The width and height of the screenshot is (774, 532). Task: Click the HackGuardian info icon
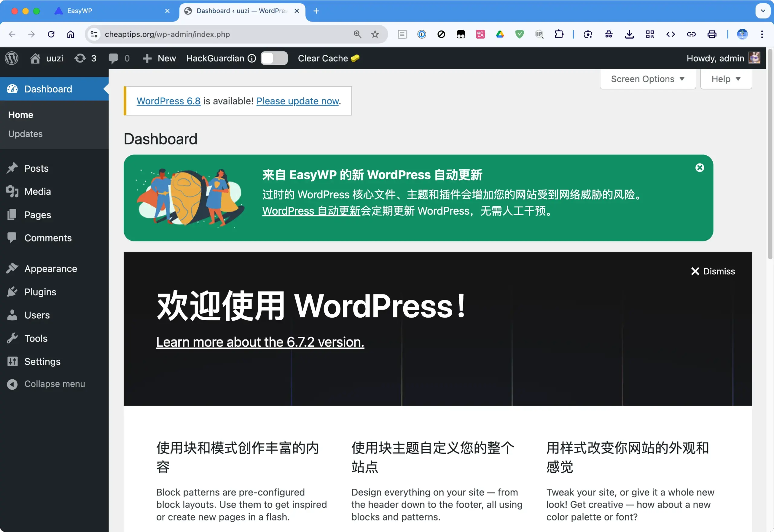click(252, 58)
